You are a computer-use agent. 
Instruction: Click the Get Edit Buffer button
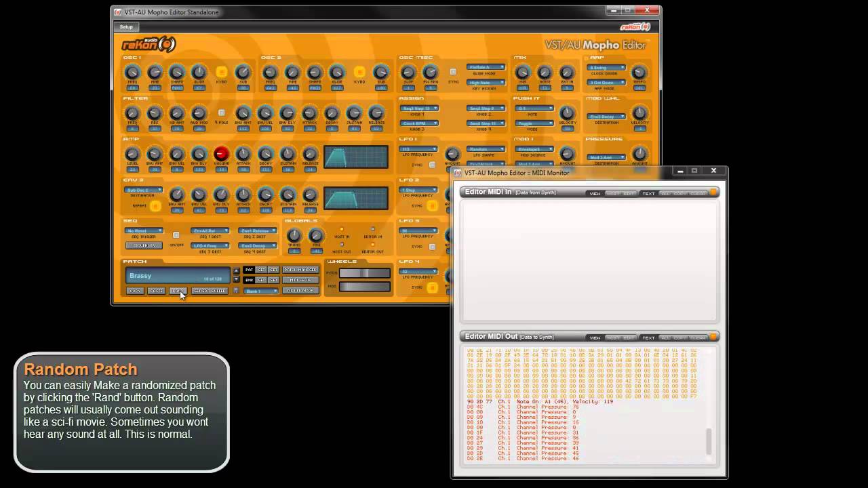pos(210,291)
